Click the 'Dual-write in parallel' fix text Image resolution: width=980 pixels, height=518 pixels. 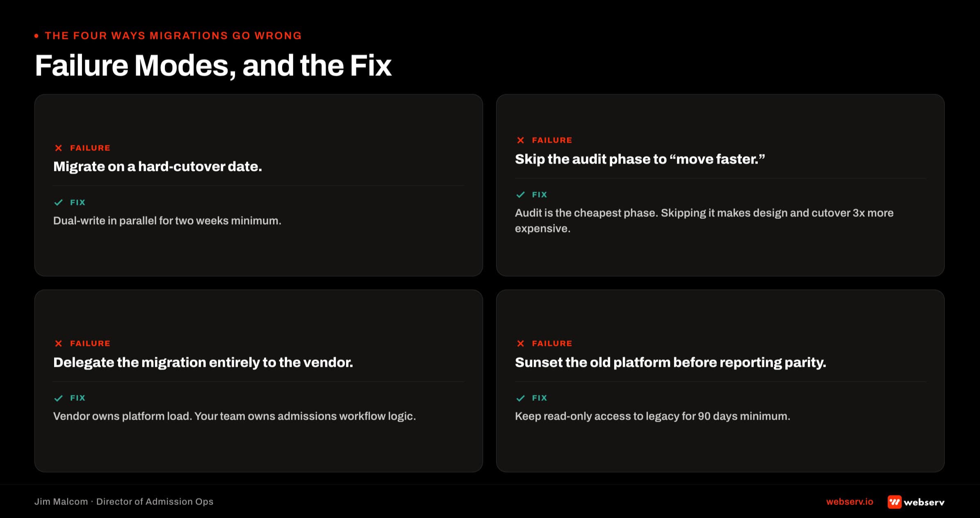pos(167,221)
